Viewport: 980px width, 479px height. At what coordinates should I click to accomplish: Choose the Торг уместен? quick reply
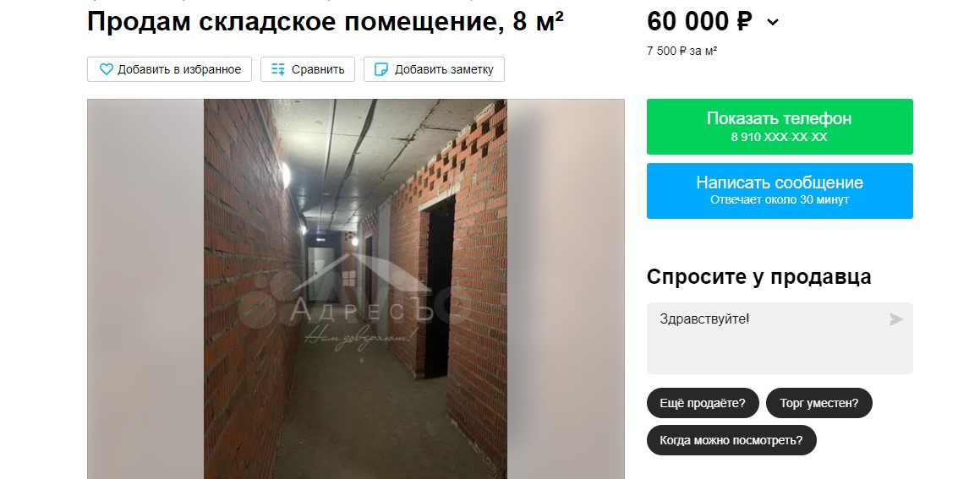[818, 403]
